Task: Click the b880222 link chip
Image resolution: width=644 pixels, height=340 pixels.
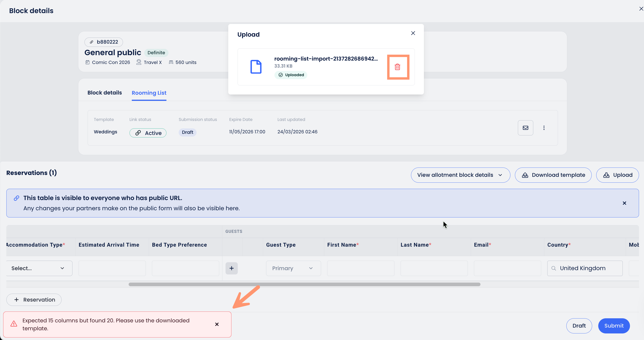Action: (x=104, y=42)
